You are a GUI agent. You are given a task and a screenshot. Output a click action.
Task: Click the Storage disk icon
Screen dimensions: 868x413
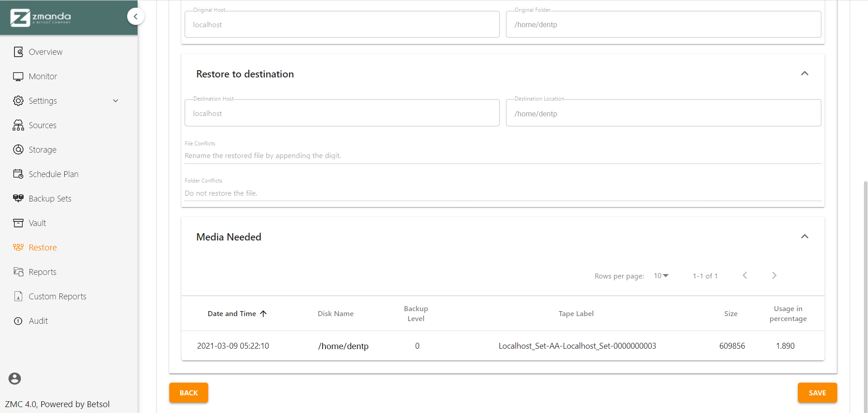click(x=18, y=149)
